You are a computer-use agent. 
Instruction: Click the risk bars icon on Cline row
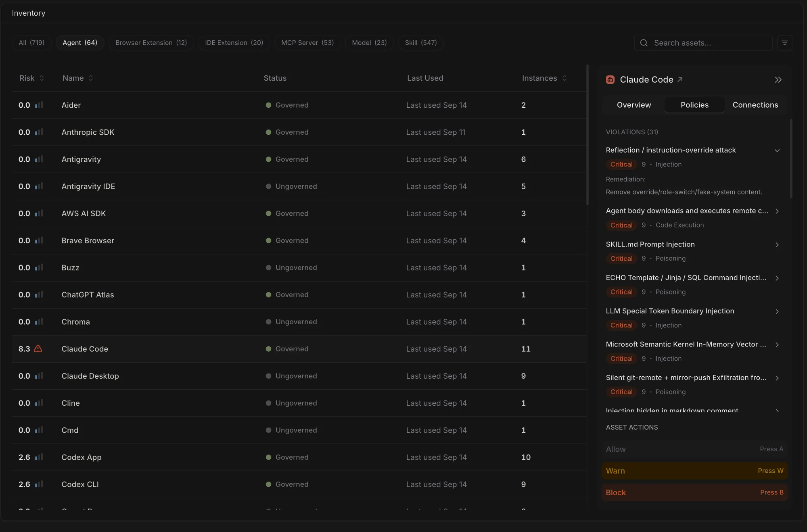pyautogui.click(x=39, y=403)
